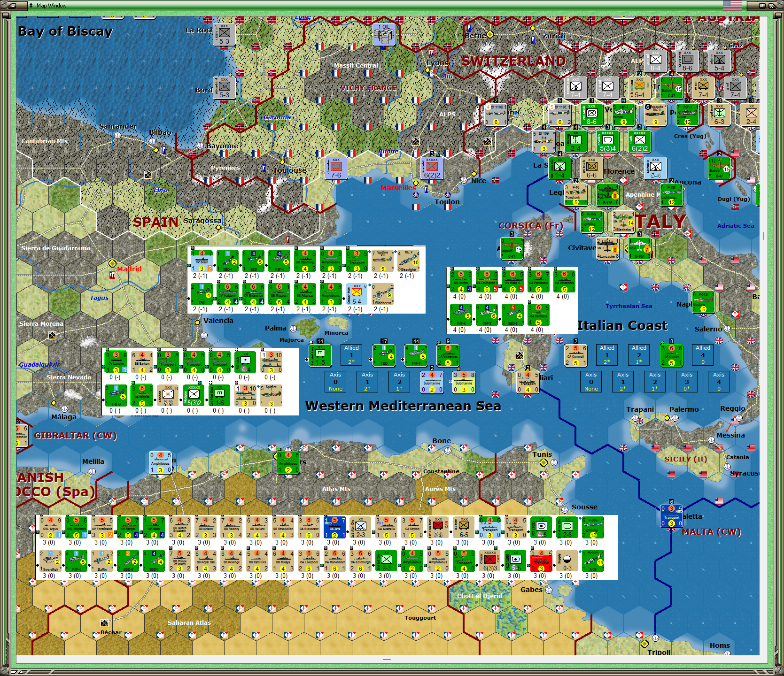Select the P-38G Lightning aircraft counter
The image size is (784, 676).
(593, 527)
